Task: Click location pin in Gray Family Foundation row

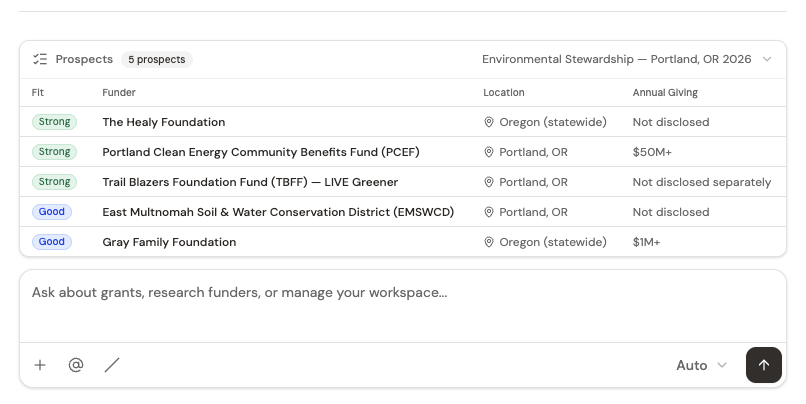Action: pyautogui.click(x=489, y=242)
